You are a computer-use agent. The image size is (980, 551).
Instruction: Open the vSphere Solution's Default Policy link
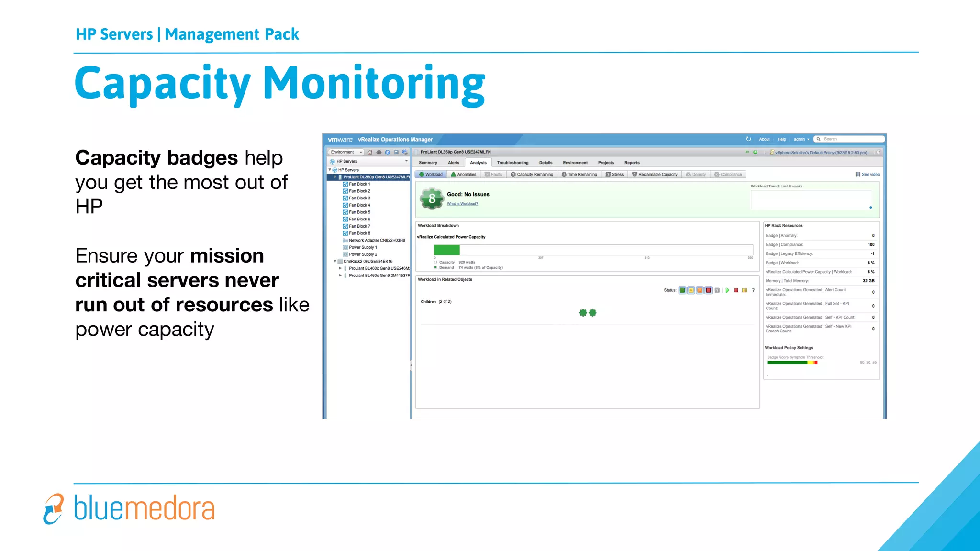(821, 153)
